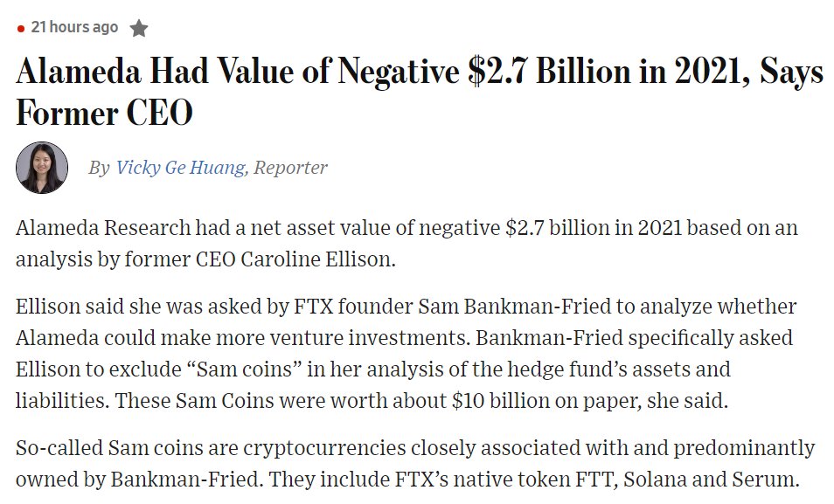Click the star icon beside the timestamp
Image resolution: width=834 pixels, height=504 pixels.
point(139,28)
